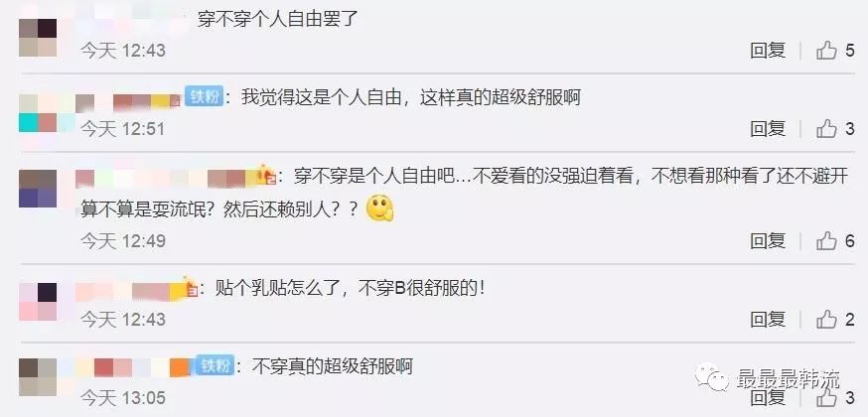This screenshot has height=417, width=868.
Task: Like the 12:49 comment with 6 likes
Action: pos(826,241)
